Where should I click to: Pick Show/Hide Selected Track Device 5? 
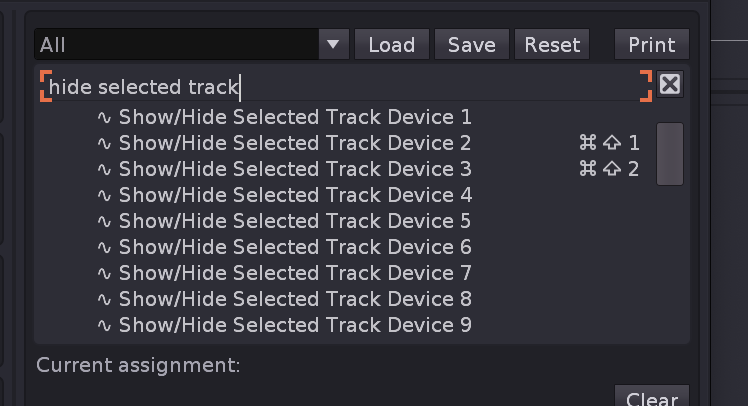coord(295,221)
